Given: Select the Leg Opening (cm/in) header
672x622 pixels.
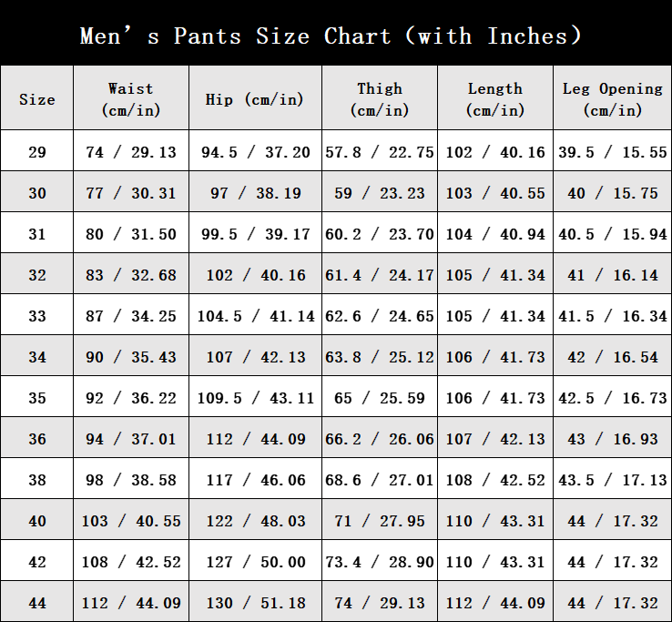Looking at the screenshot, I should (613, 99).
